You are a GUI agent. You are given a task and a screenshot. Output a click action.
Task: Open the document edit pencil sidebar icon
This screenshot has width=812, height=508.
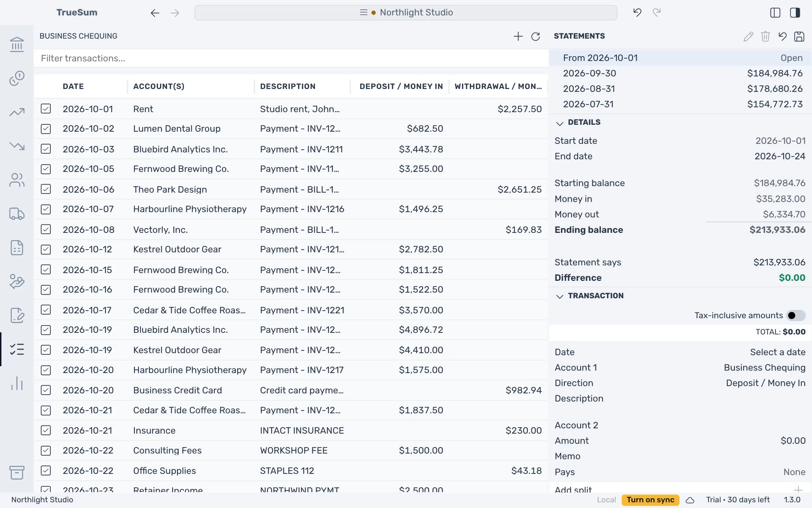[x=17, y=315]
